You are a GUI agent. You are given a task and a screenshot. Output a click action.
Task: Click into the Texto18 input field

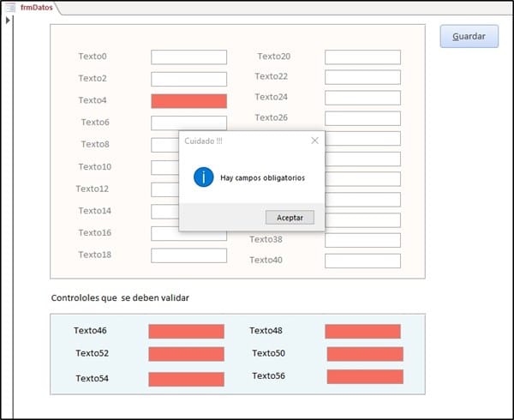click(188, 255)
